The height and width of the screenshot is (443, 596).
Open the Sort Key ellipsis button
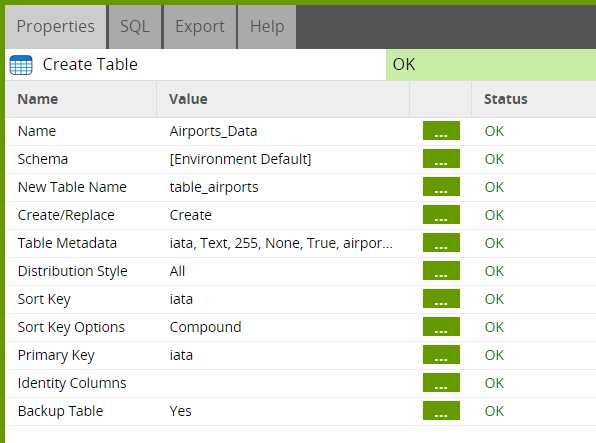pyautogui.click(x=441, y=299)
